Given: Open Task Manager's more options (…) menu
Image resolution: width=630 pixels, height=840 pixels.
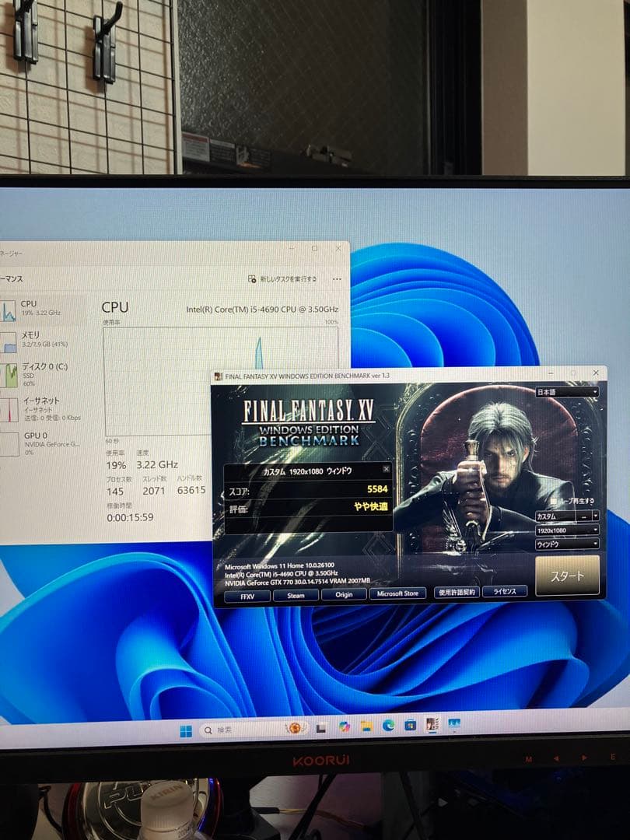Looking at the screenshot, I should click(x=337, y=280).
